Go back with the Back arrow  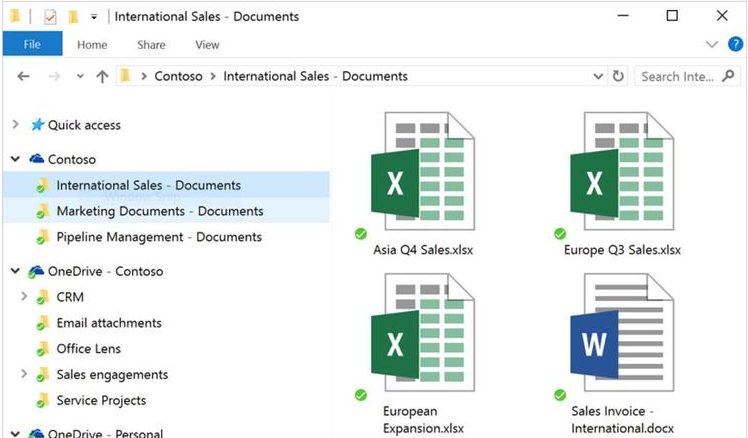[x=23, y=76]
